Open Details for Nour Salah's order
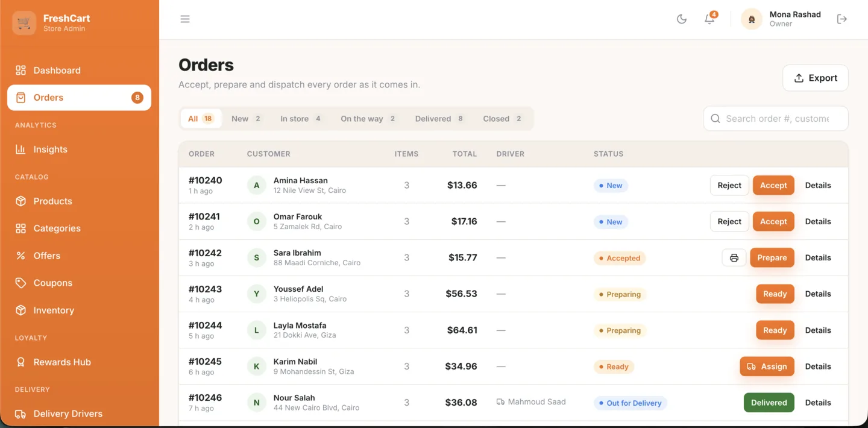Screen dimensions: 868x428 pos(818,403)
